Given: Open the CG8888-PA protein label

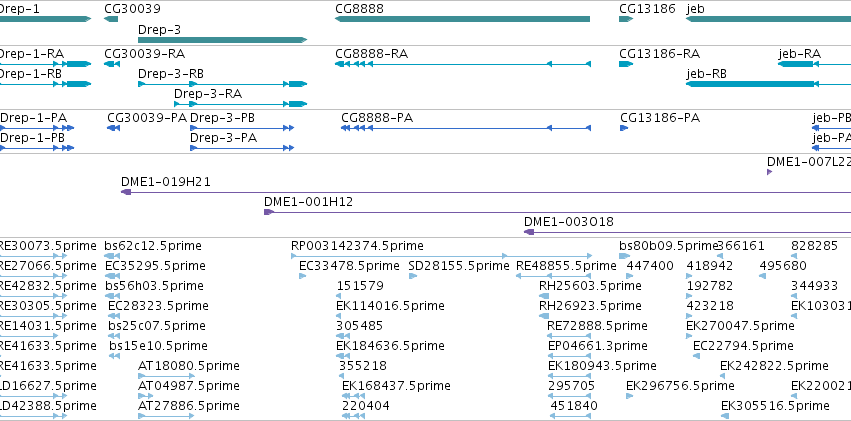Looking at the screenshot, I should pos(377,118).
